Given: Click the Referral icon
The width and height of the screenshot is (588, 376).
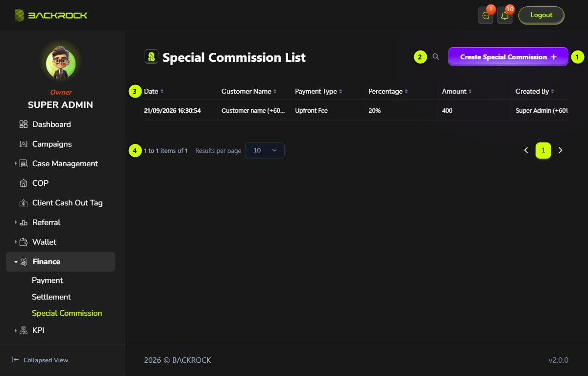Looking at the screenshot, I should pos(24,223).
